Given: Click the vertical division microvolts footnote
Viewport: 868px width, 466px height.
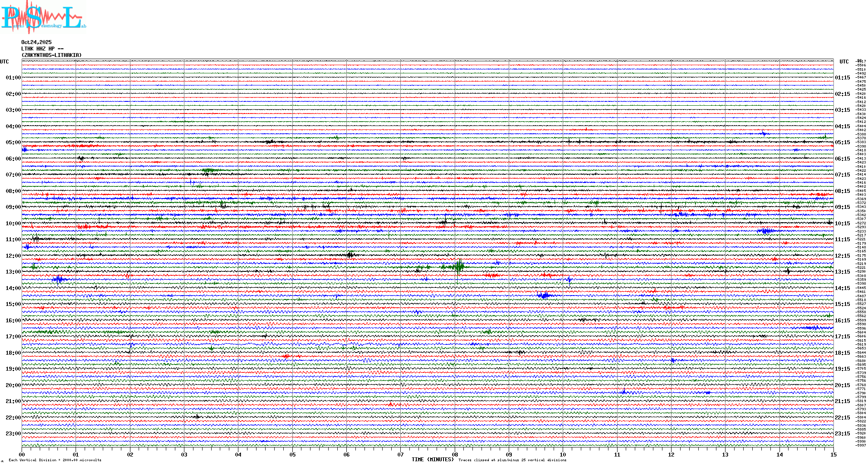Looking at the screenshot, I should tap(55, 460).
